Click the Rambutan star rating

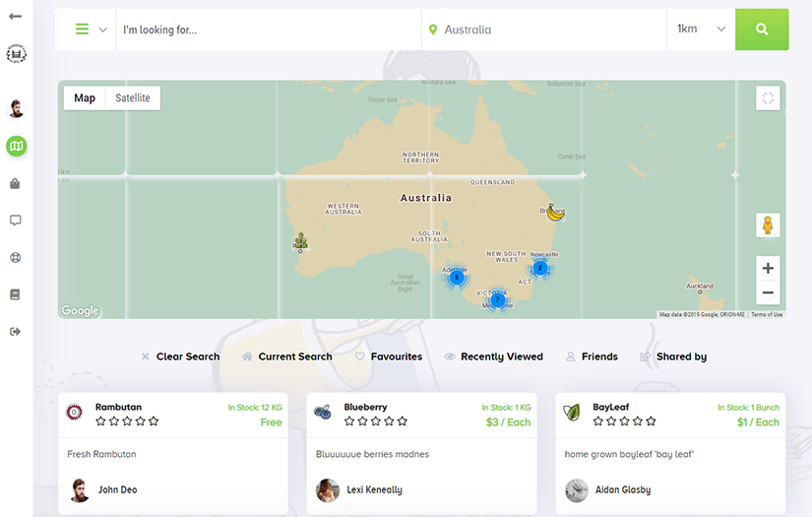pos(127,421)
